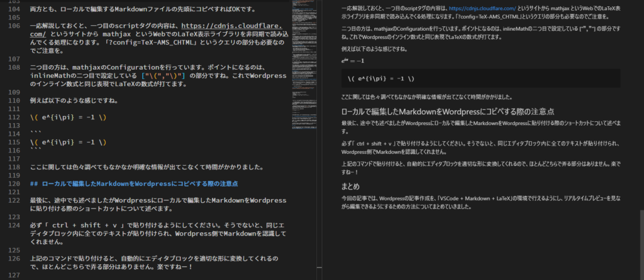Click the closing code fence on line 116
Viewport: 644px width, 280px height.
pyautogui.click(x=36, y=150)
